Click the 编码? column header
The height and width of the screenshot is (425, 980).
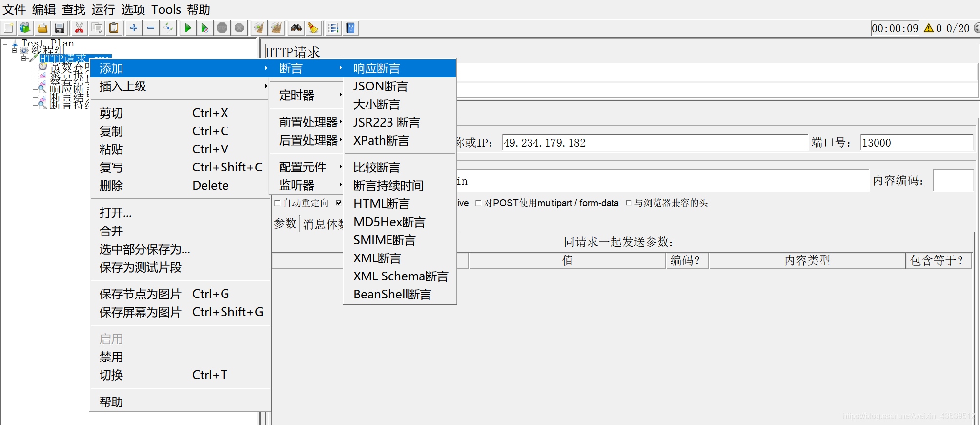(687, 260)
